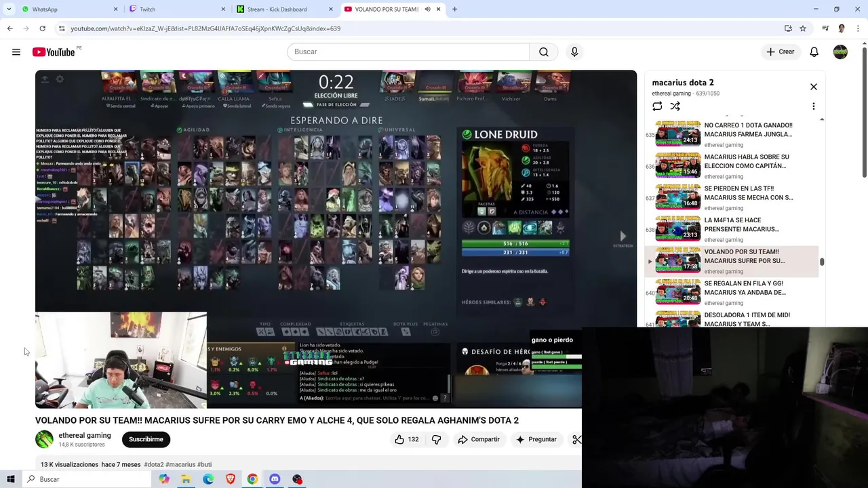Viewport: 868px width, 488px height.
Task: Open Copilot from the taskbar
Action: [x=164, y=479]
